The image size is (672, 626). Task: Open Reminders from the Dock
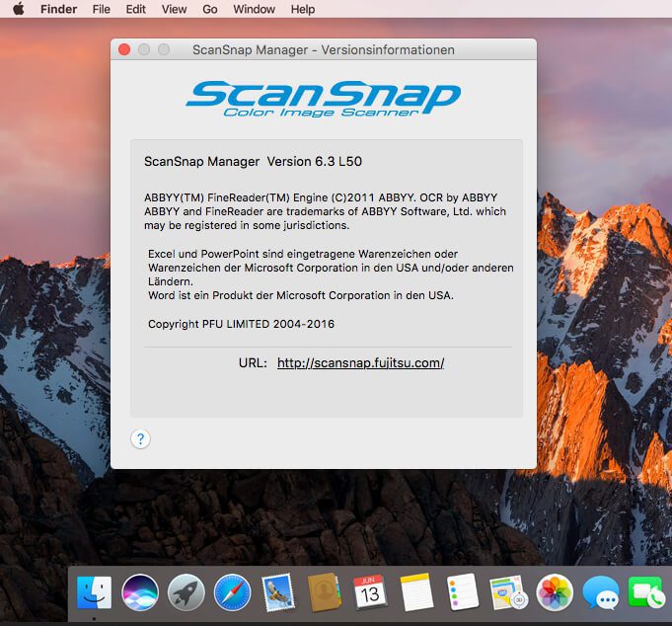(462, 592)
